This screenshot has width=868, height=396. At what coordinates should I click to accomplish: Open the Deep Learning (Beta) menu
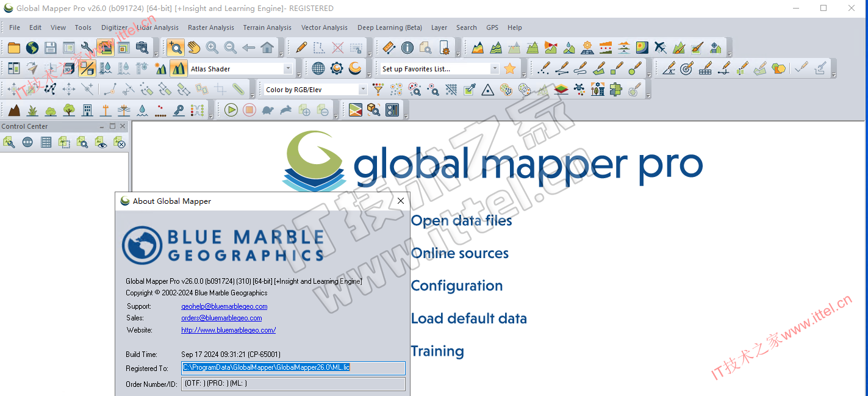[x=390, y=27]
